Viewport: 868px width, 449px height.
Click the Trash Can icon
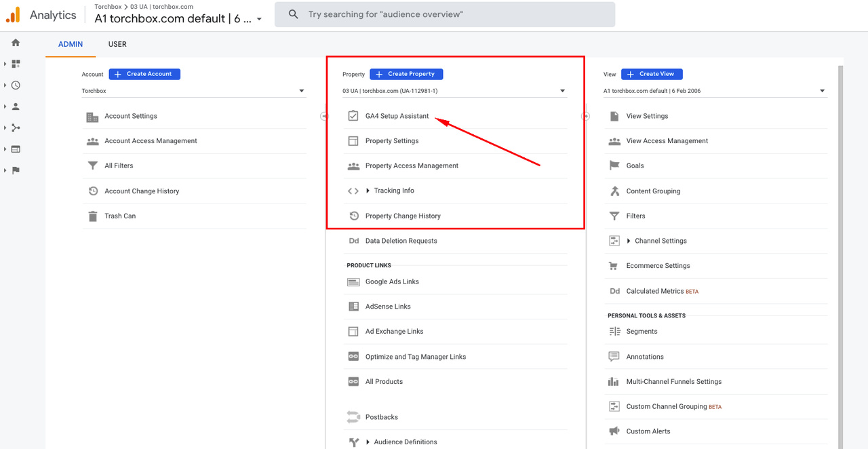click(x=93, y=216)
